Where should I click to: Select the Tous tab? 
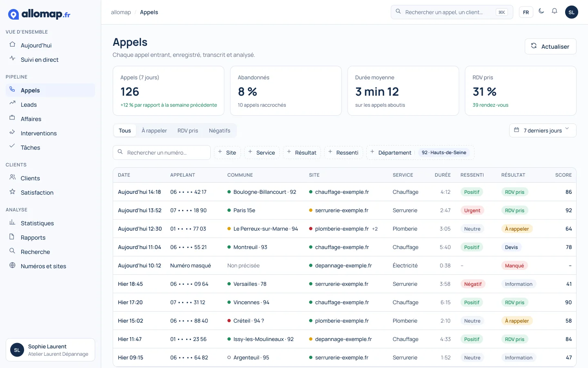click(x=125, y=131)
